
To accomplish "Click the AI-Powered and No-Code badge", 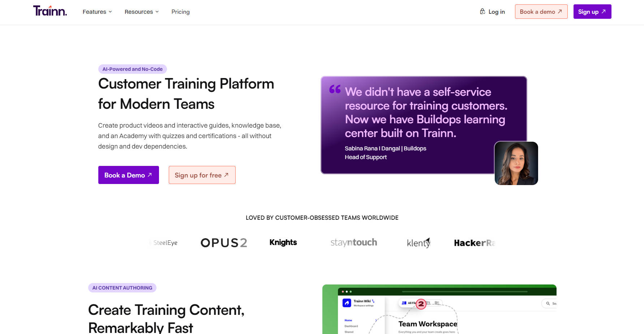I will click(132, 69).
